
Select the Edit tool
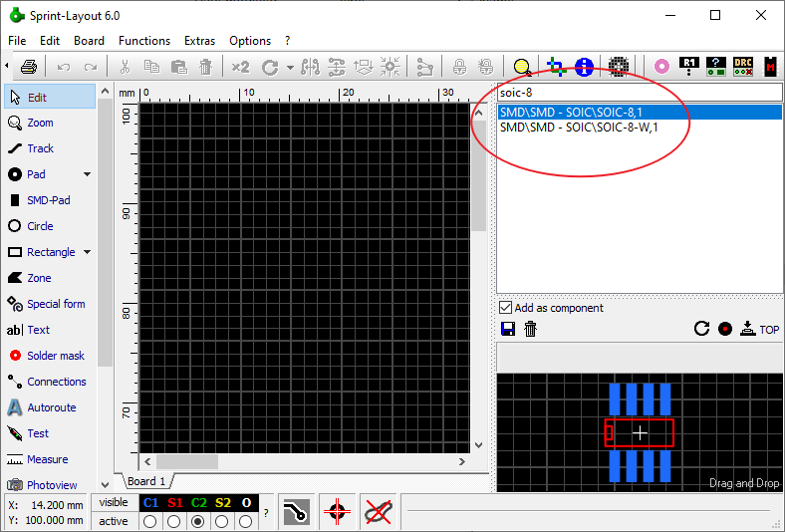(50, 97)
